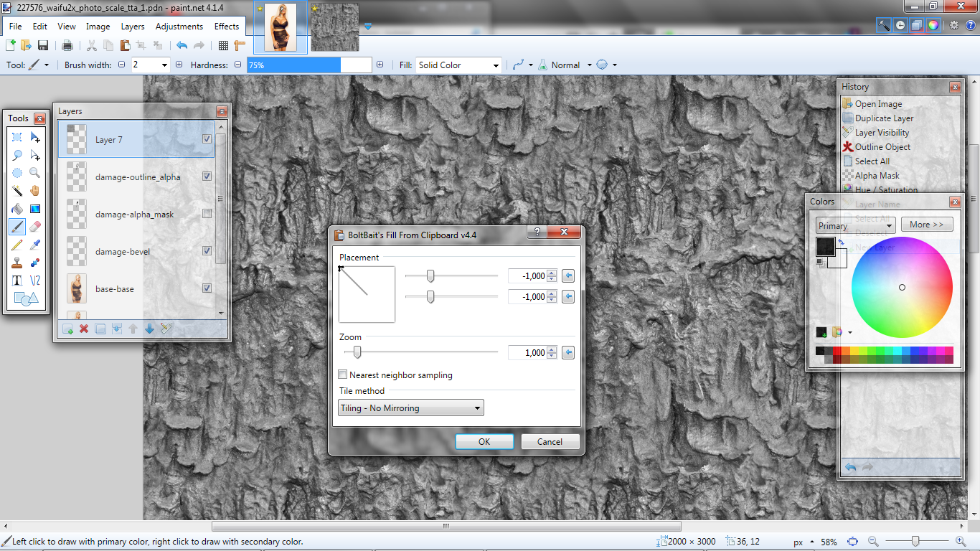Viewport: 980px width, 551px height.
Task: Move layer down with blue arrow icon
Action: click(x=150, y=329)
